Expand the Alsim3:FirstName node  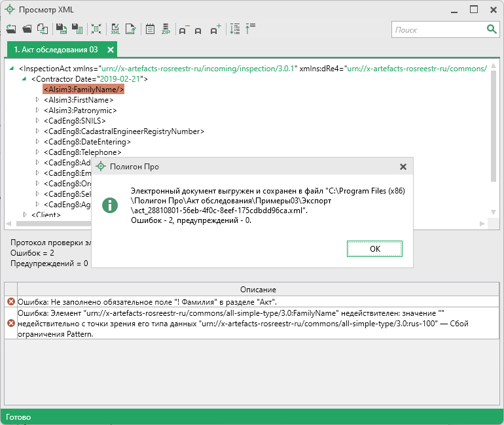point(37,100)
